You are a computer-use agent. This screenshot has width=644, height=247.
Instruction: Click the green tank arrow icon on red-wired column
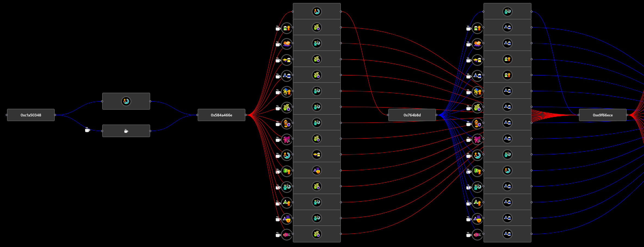(287, 28)
